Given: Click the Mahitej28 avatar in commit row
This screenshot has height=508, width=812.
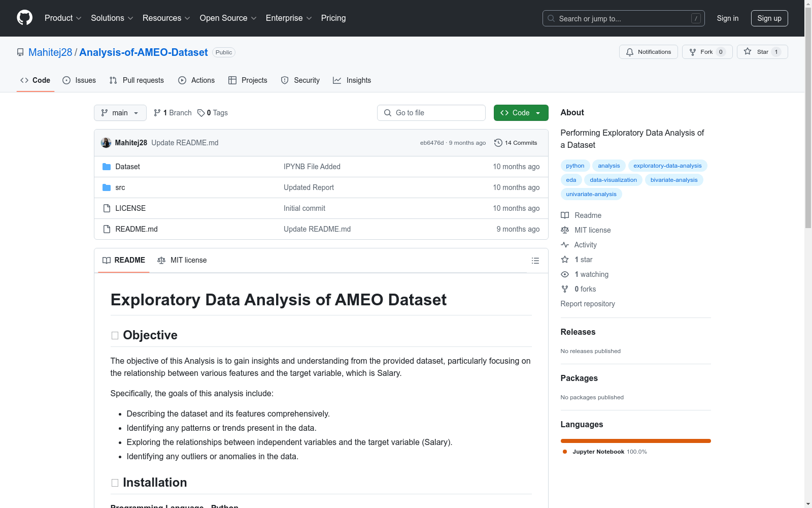Looking at the screenshot, I should click(x=106, y=143).
